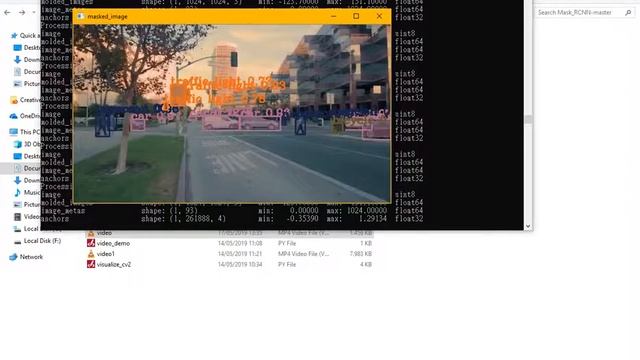Screen dimensions: 640x360
Task: Click the Back arrow in File Explorer
Action: [7, 13]
